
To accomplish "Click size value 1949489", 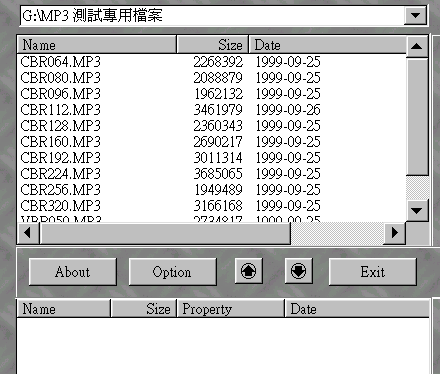I will coord(219,190).
